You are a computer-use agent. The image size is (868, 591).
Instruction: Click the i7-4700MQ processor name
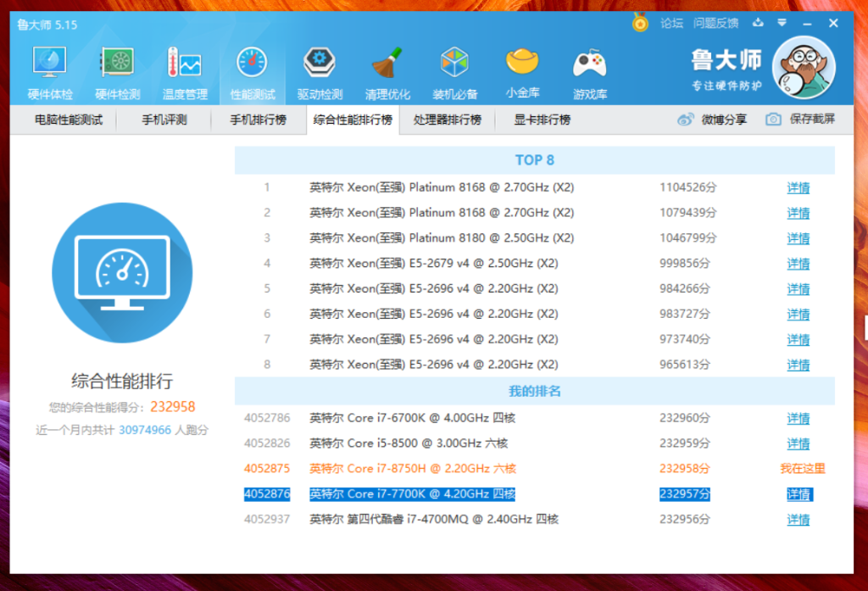coord(433,520)
